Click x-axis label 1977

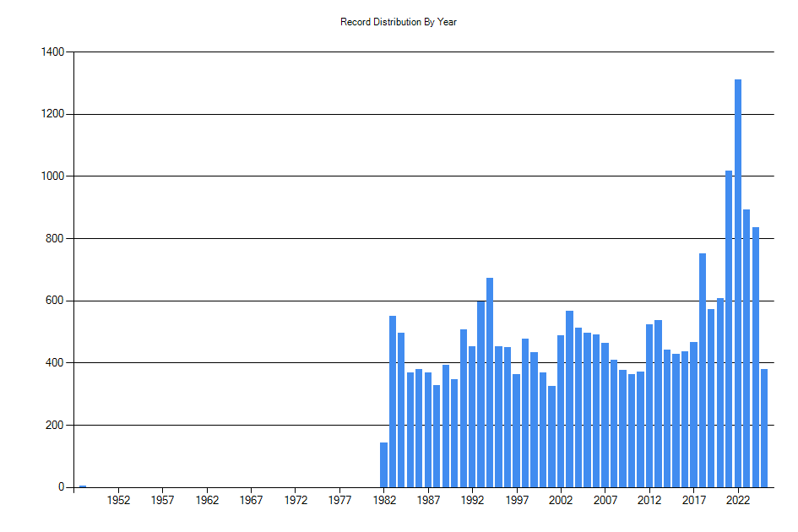point(339,501)
